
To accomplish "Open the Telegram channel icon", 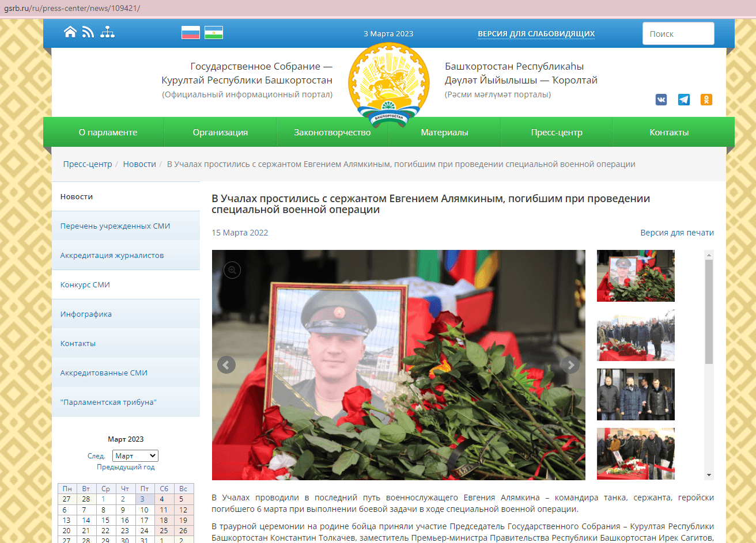I will click(x=684, y=100).
